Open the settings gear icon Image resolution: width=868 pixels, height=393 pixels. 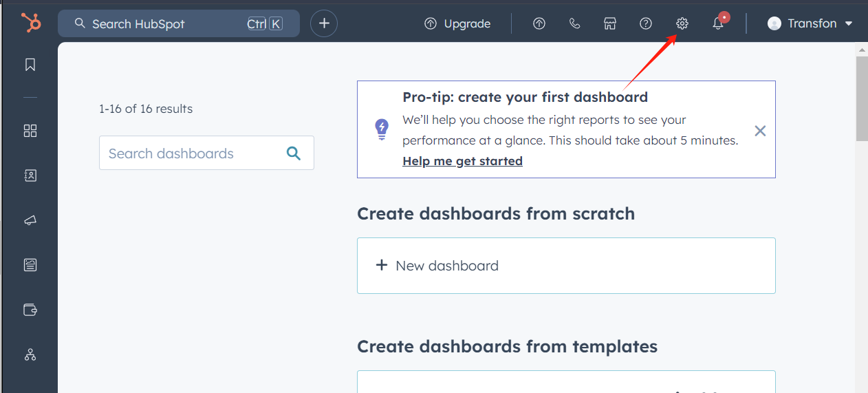682,23
